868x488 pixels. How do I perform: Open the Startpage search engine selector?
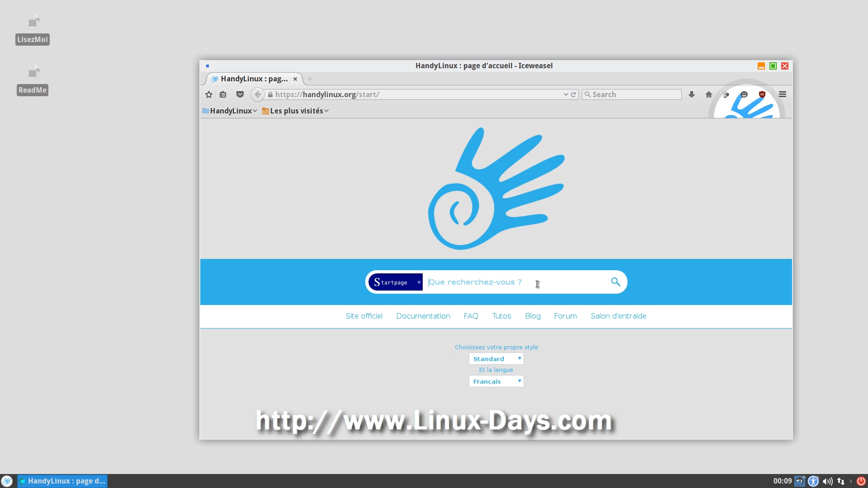tap(396, 282)
